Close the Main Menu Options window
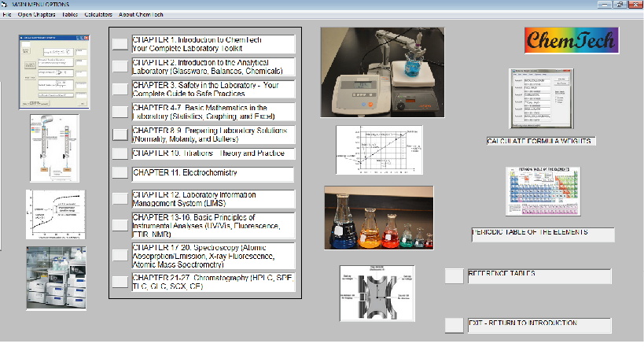Image resolution: width=644 pixels, height=362 pixels. click(x=636, y=5)
